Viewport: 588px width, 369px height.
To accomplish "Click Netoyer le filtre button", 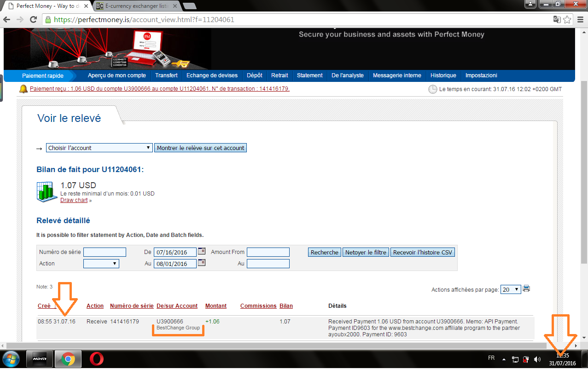I will point(366,252).
